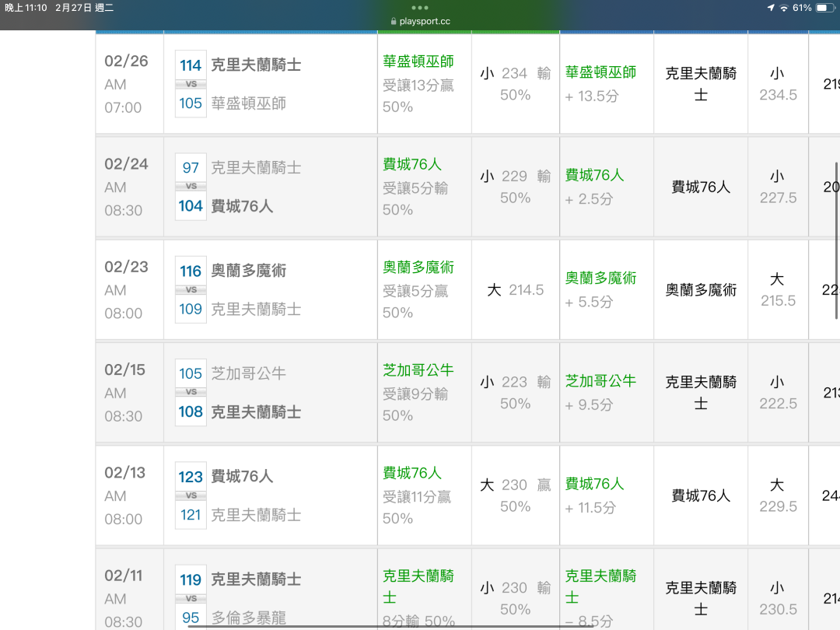Screen dimensions: 840x630
Task: Tap the playsport.cc address text
Action: coord(425,22)
